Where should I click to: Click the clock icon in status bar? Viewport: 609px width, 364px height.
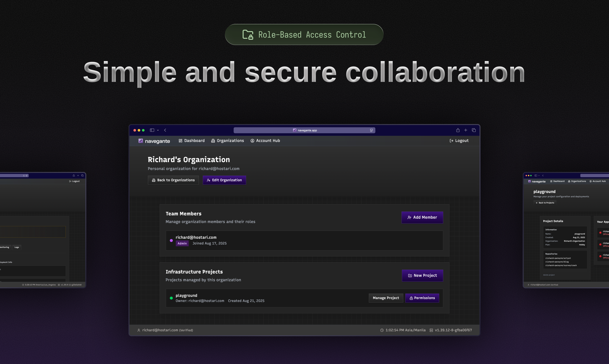[x=382, y=330]
